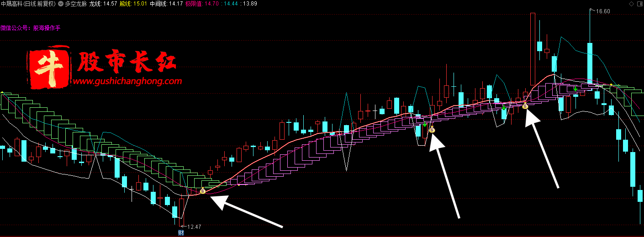Screen dimensions: 644x237
Task: Toggle the side panel icon at top right
Action: tap(639, 4)
